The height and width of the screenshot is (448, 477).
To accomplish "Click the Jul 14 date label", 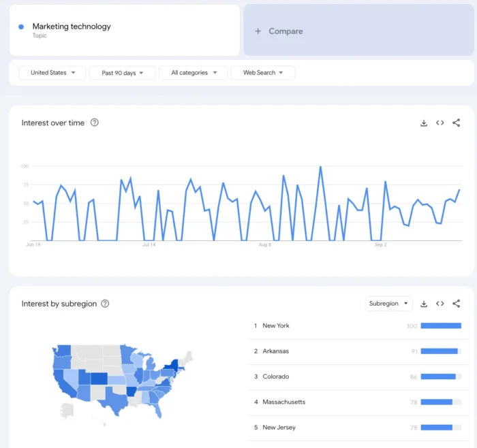I will (x=149, y=244).
